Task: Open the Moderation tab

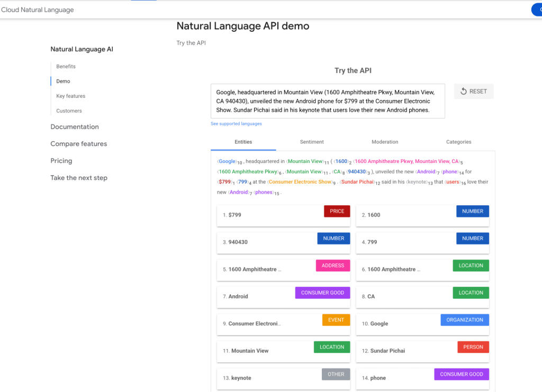Action: (385, 142)
